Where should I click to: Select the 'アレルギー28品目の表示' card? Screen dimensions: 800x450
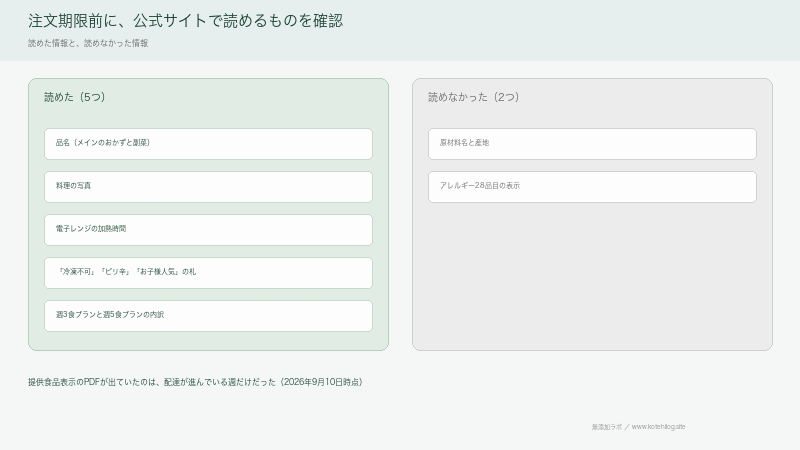[592, 187]
